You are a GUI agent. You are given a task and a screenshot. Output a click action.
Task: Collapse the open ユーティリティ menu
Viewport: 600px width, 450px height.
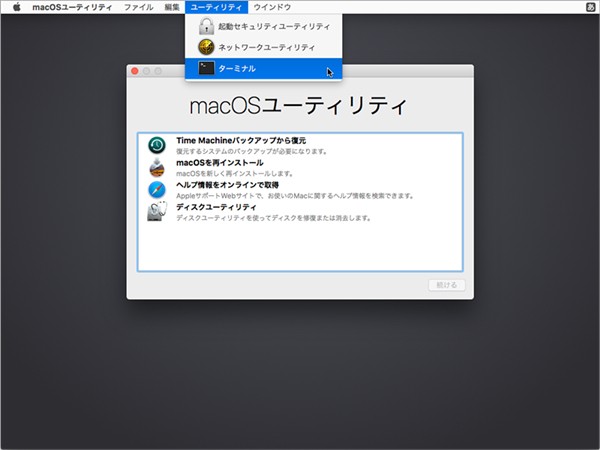[216, 7]
